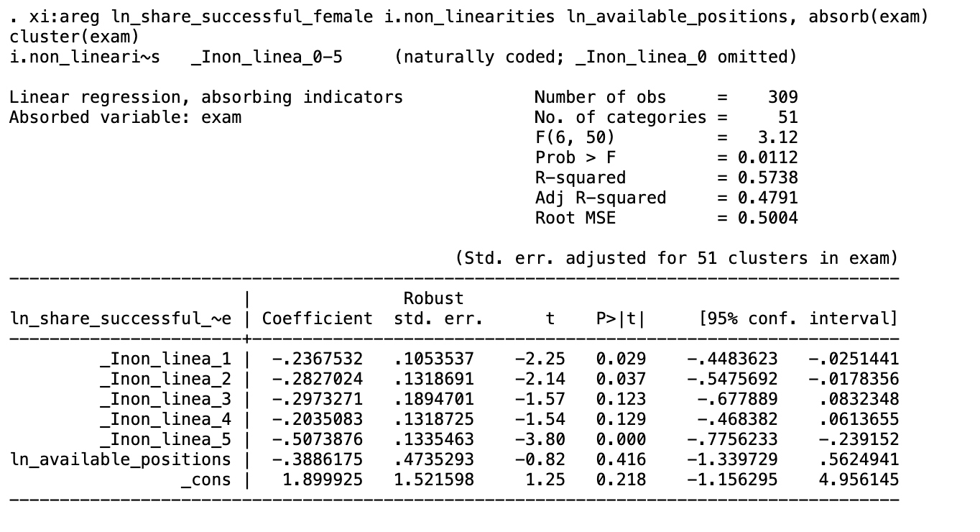
Task: Click the _Inon_linea_5 t value -3.80
Action: (540, 439)
